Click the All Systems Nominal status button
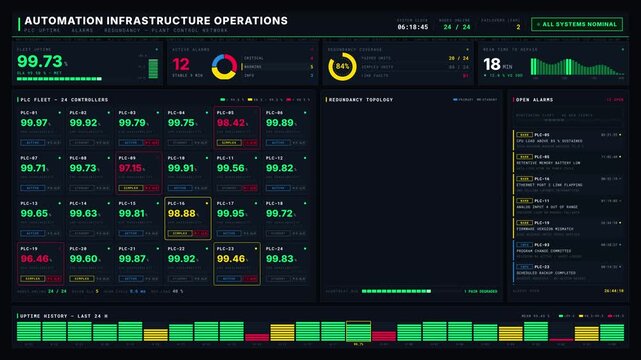 coord(577,24)
